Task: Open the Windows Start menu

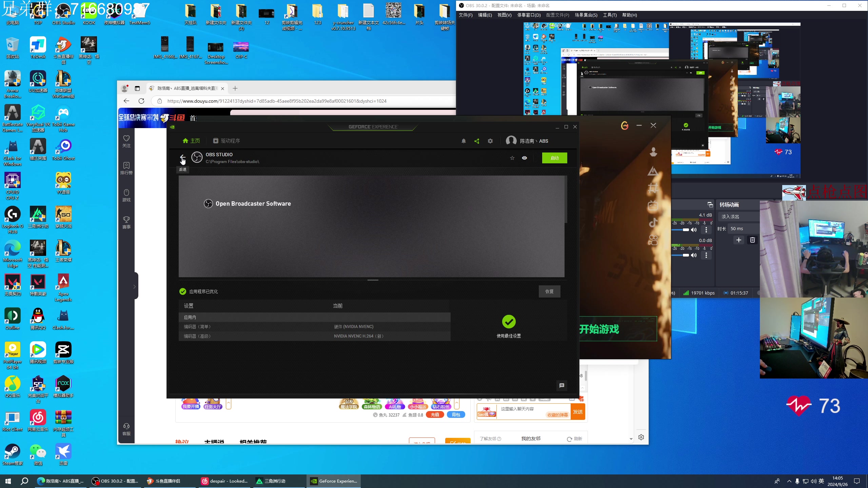Action: [8, 481]
